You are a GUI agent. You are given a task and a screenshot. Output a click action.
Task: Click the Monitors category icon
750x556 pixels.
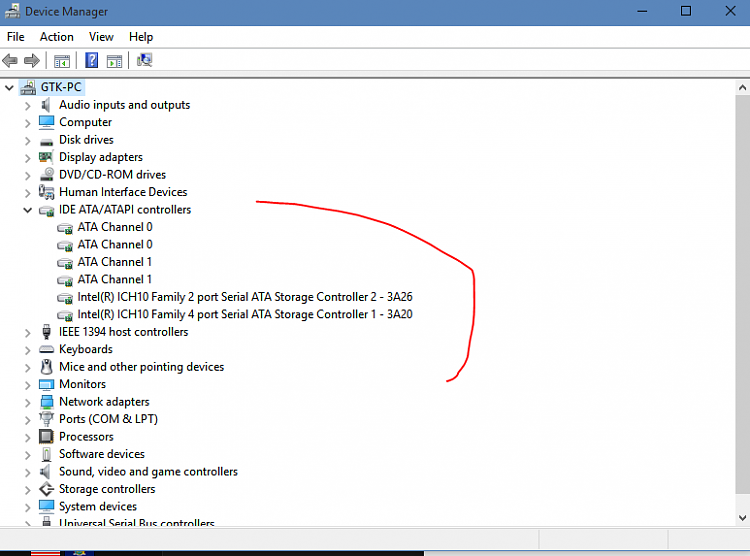point(46,385)
